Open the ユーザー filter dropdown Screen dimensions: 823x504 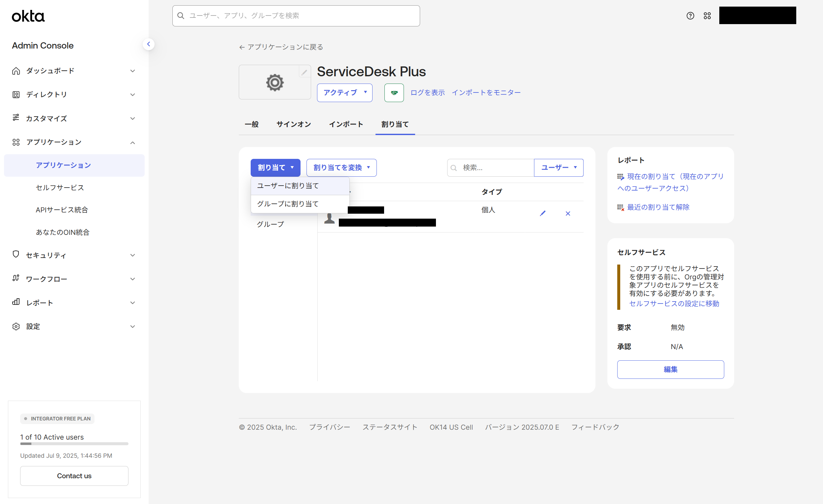pyautogui.click(x=558, y=168)
